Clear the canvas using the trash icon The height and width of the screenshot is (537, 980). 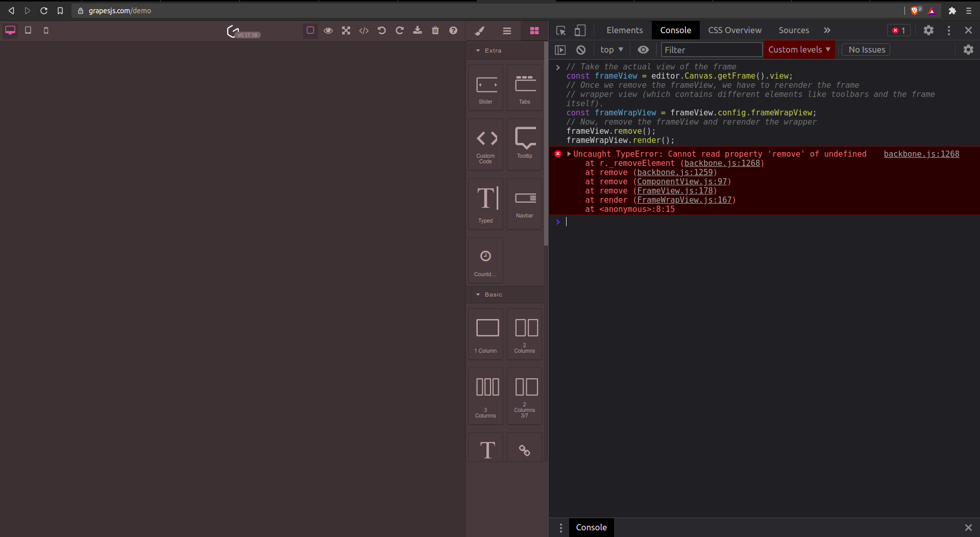pyautogui.click(x=435, y=31)
